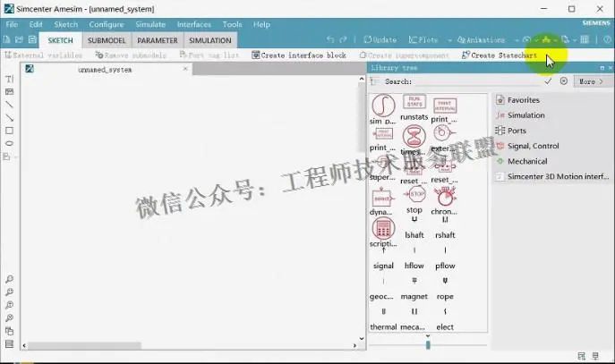Switch to the SUBMODEL mode tab
Screen dimensions: 615x364
(107, 40)
